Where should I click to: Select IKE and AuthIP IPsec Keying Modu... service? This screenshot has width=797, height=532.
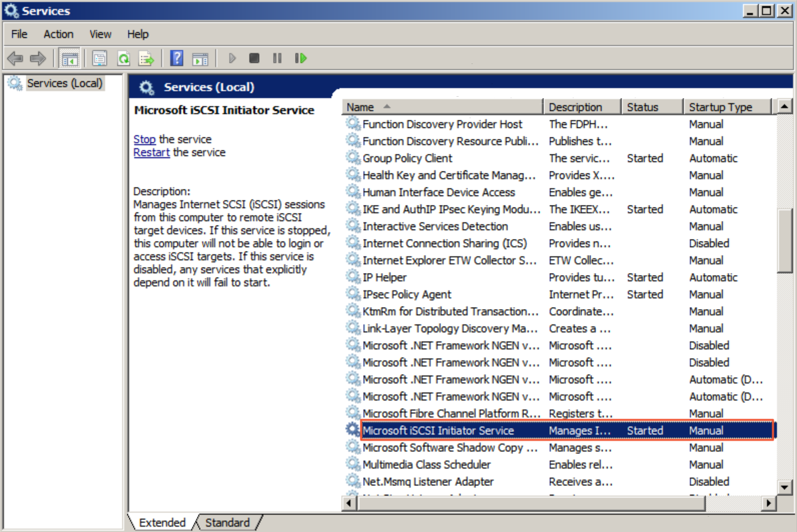click(451, 210)
